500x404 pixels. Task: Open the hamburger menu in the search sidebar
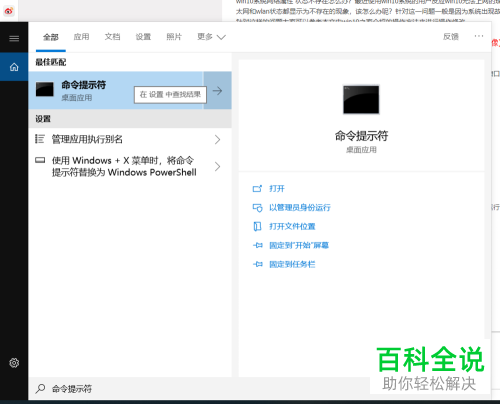[x=14, y=39]
